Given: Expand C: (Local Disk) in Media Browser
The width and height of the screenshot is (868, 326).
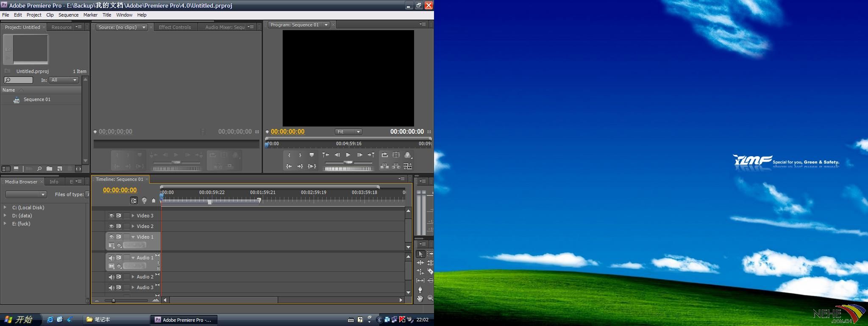Looking at the screenshot, I should point(5,208).
